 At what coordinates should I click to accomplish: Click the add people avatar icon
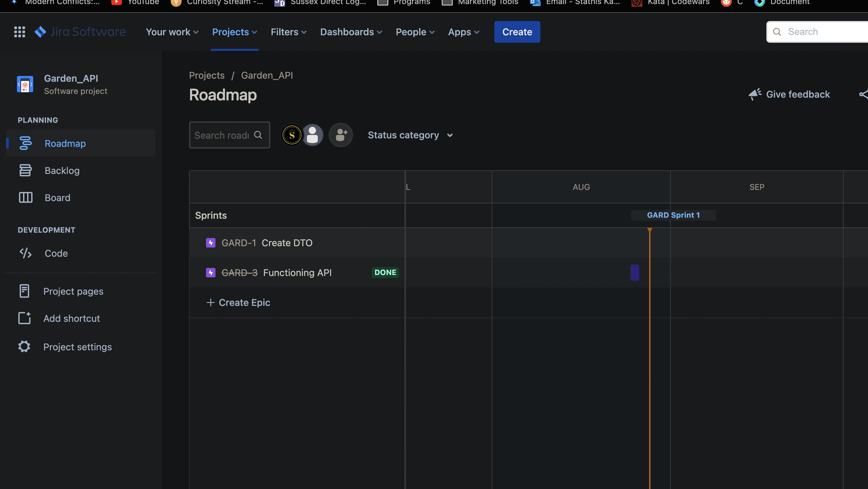tap(341, 135)
